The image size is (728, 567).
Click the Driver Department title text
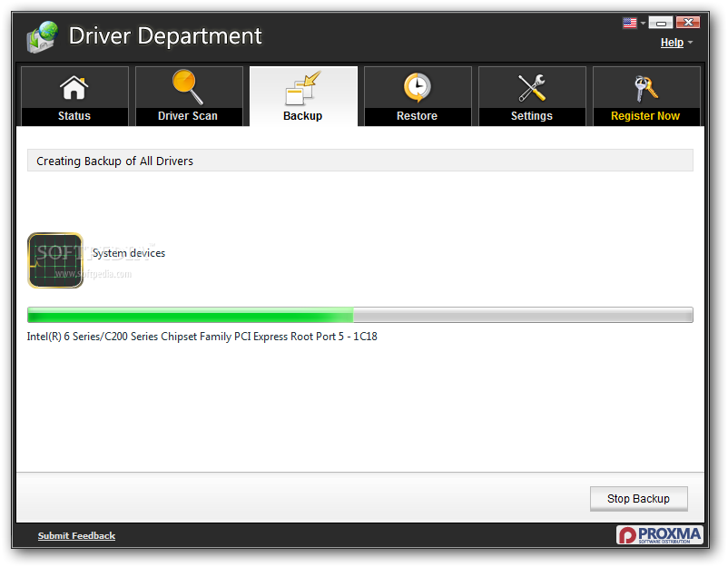[165, 35]
